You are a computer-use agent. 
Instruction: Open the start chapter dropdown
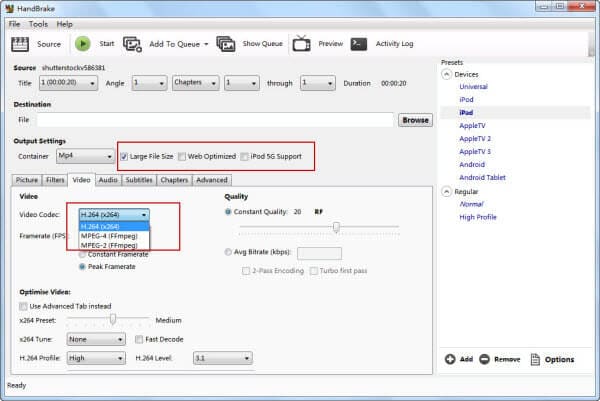coord(241,83)
